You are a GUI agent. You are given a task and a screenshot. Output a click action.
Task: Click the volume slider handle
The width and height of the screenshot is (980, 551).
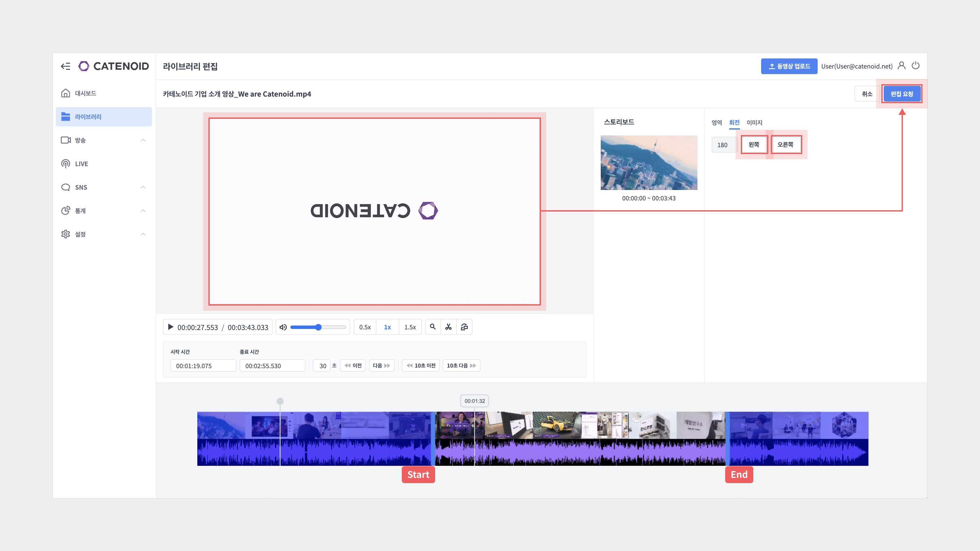[x=319, y=327]
